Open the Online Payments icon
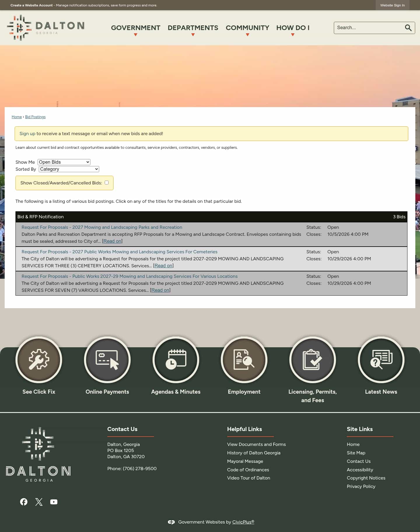Screen dimensions: 420x532 pyautogui.click(x=107, y=360)
